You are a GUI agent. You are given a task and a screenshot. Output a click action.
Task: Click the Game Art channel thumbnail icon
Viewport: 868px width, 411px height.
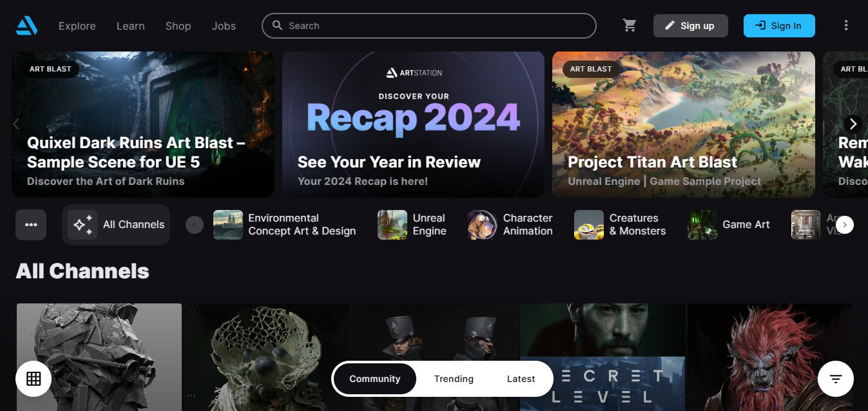(x=702, y=225)
